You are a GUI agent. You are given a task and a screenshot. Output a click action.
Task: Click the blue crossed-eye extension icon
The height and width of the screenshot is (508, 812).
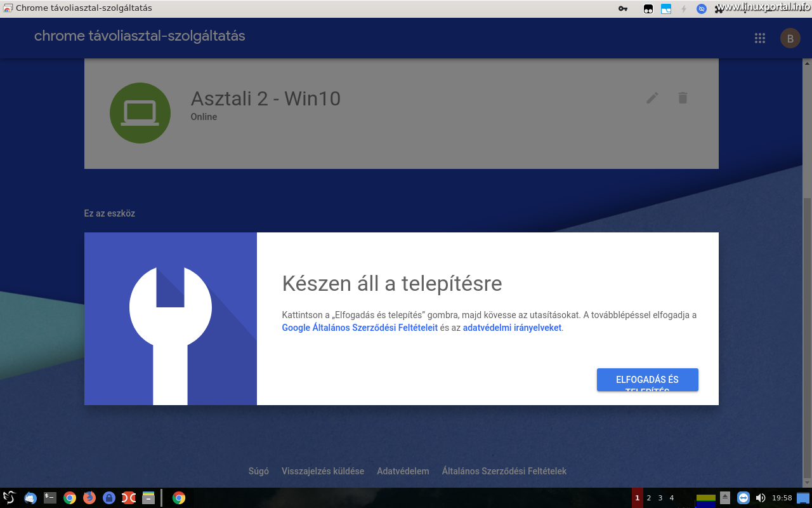(702, 9)
